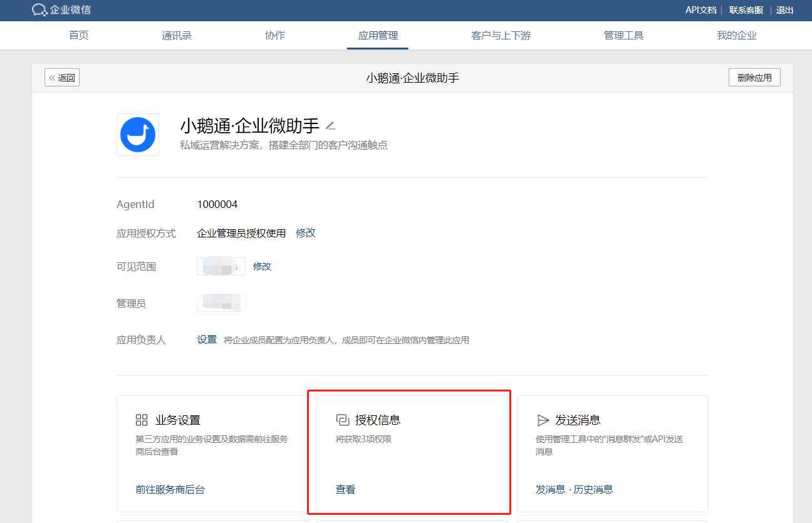Click the 企业微信 logo icon
Viewport: 812px width, 523px height.
(40, 10)
